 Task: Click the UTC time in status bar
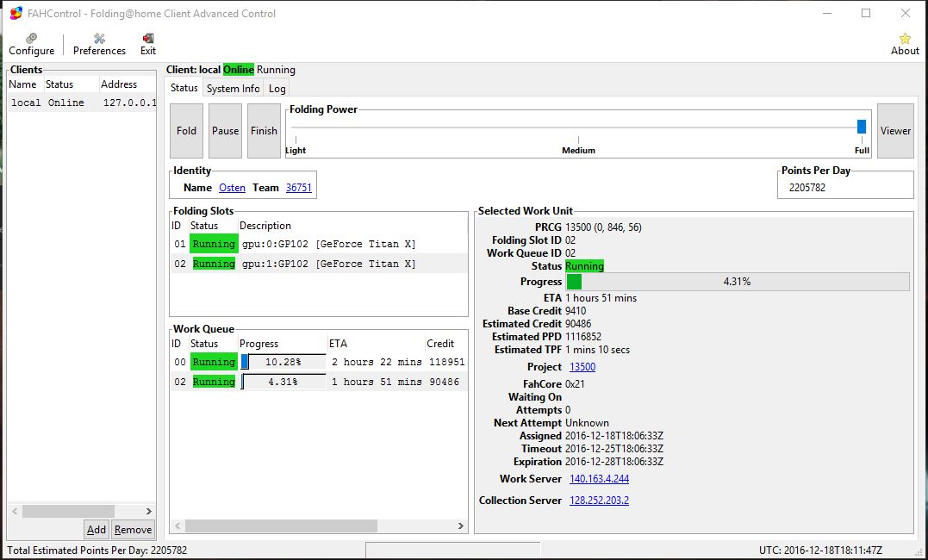pyautogui.click(x=820, y=551)
